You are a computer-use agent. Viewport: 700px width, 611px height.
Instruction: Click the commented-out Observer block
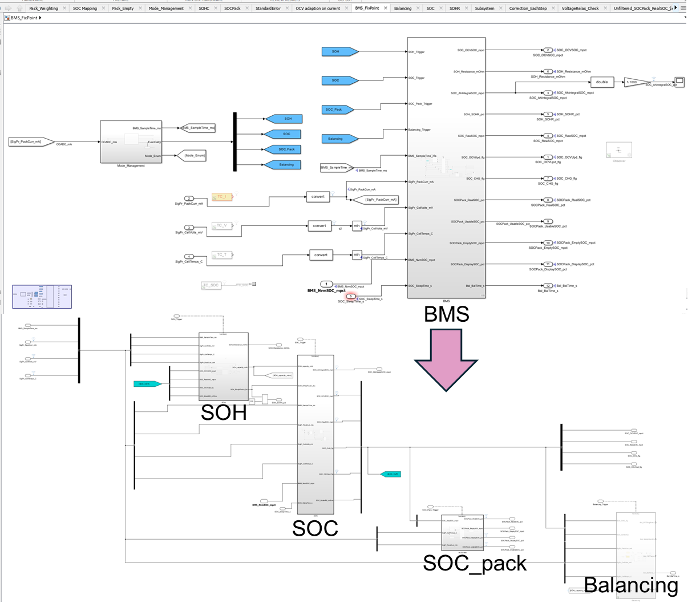coord(618,152)
